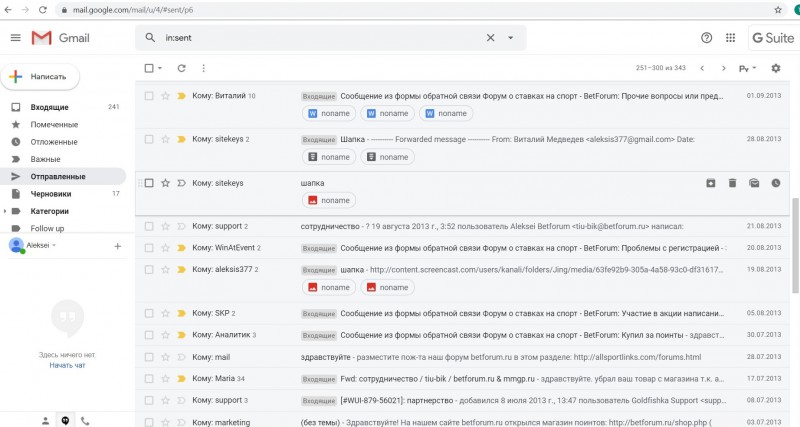Image resolution: width=800 pixels, height=427 pixels.
Task: Open the contacts person icon at bottom
Action: [45, 420]
